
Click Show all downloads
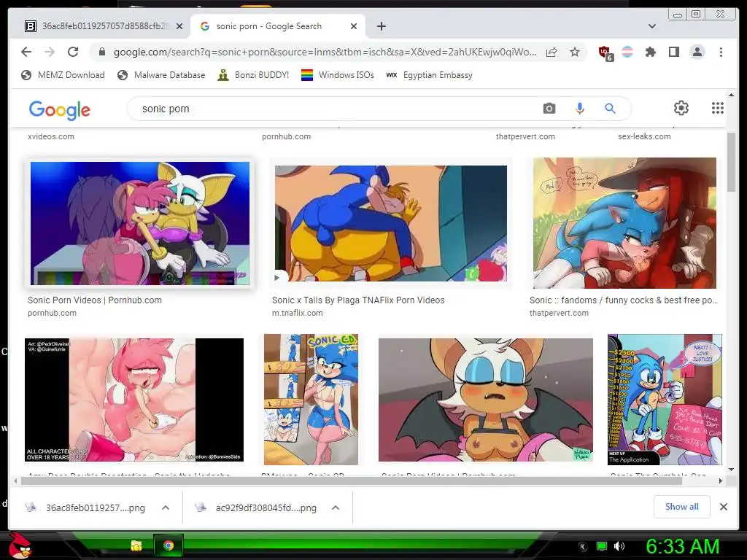682,507
